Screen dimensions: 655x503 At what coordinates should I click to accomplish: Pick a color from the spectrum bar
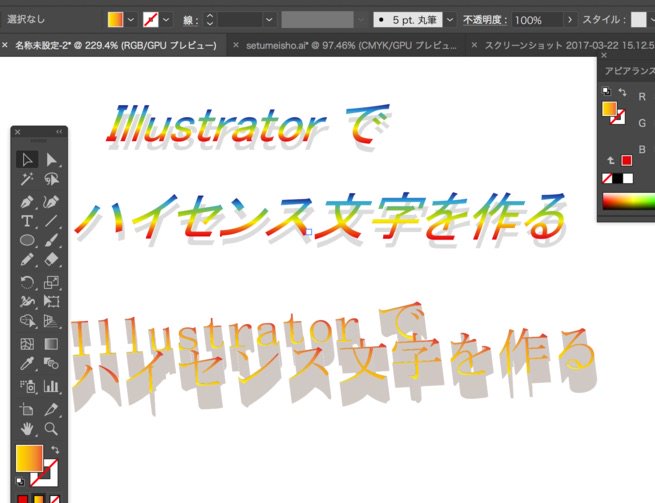click(x=629, y=201)
